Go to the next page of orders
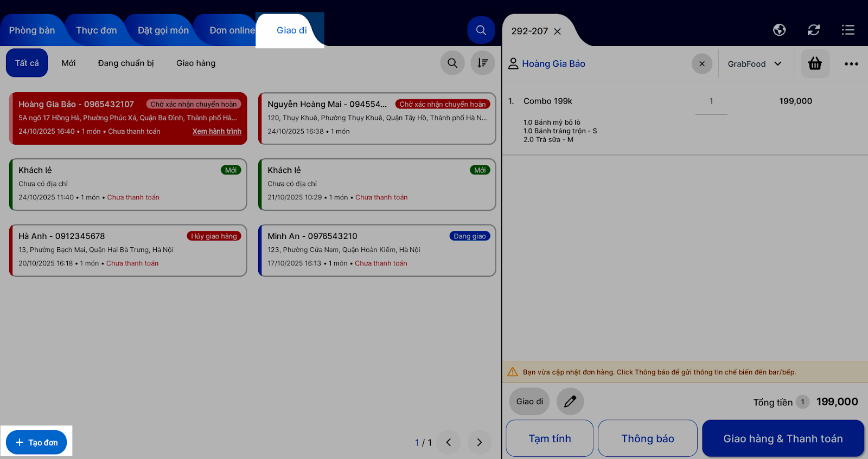This screenshot has width=868, height=459. pyautogui.click(x=480, y=442)
